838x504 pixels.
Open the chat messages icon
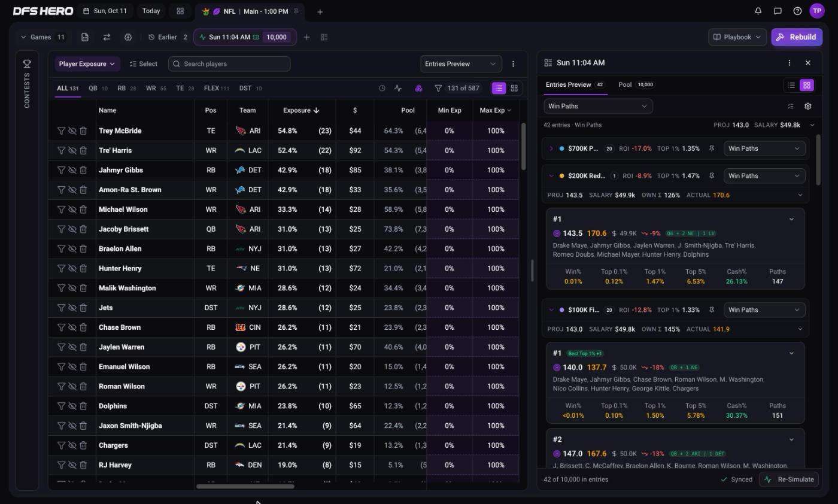[x=778, y=11]
